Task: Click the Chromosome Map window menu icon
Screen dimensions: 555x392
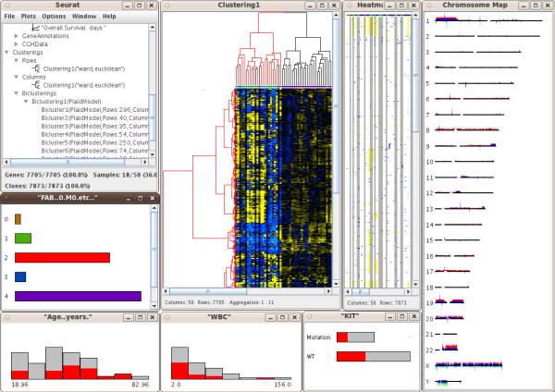Action: click(429, 6)
